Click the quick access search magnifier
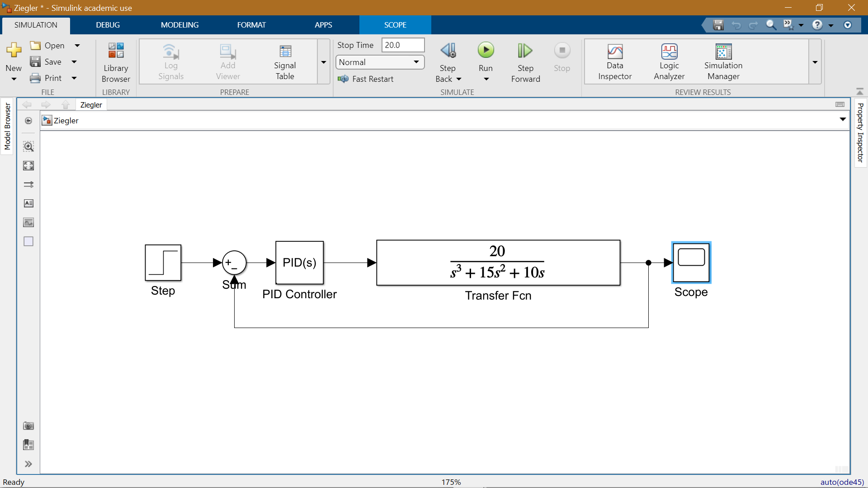868x488 pixels. [771, 25]
